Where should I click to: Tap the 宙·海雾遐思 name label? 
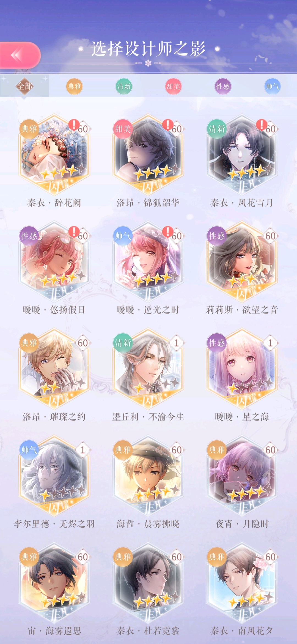tap(54, 631)
